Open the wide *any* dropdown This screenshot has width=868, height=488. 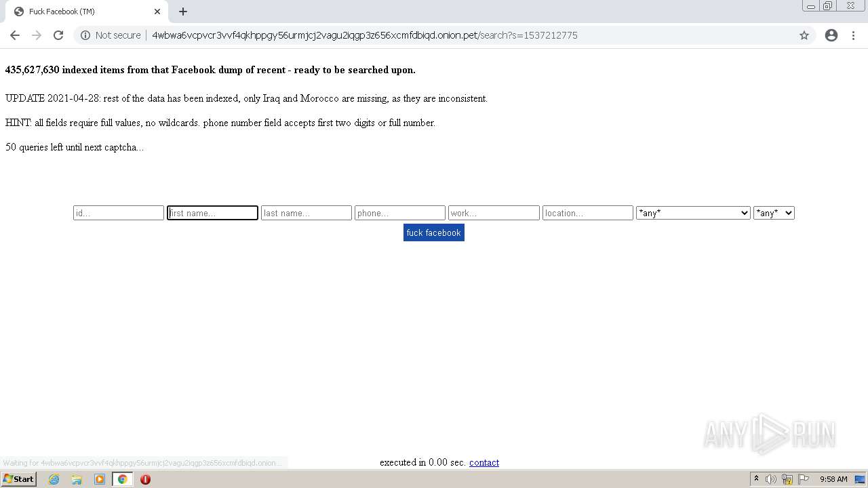click(x=693, y=213)
